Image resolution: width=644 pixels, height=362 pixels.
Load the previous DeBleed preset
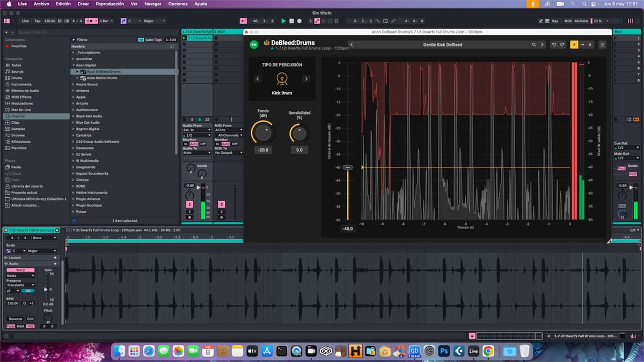351,45
